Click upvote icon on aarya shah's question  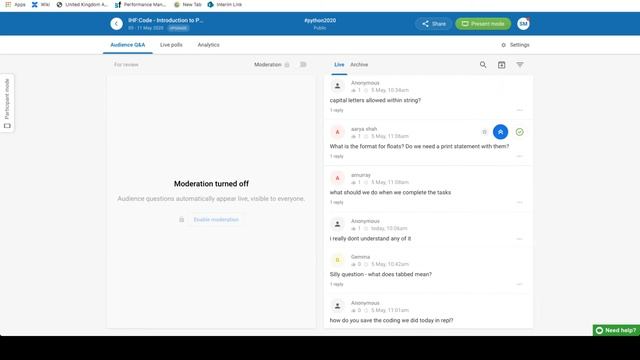[x=353, y=136]
